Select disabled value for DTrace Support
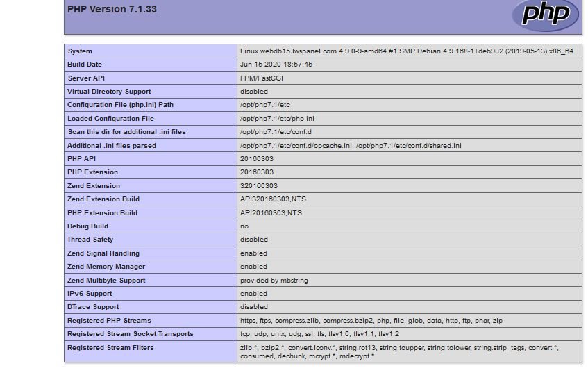 pyautogui.click(x=254, y=307)
